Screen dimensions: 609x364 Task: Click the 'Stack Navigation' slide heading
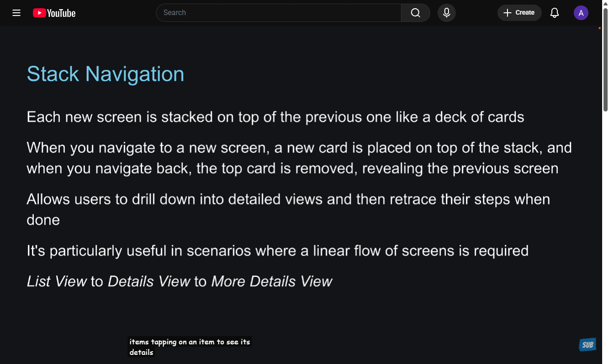coord(106,74)
